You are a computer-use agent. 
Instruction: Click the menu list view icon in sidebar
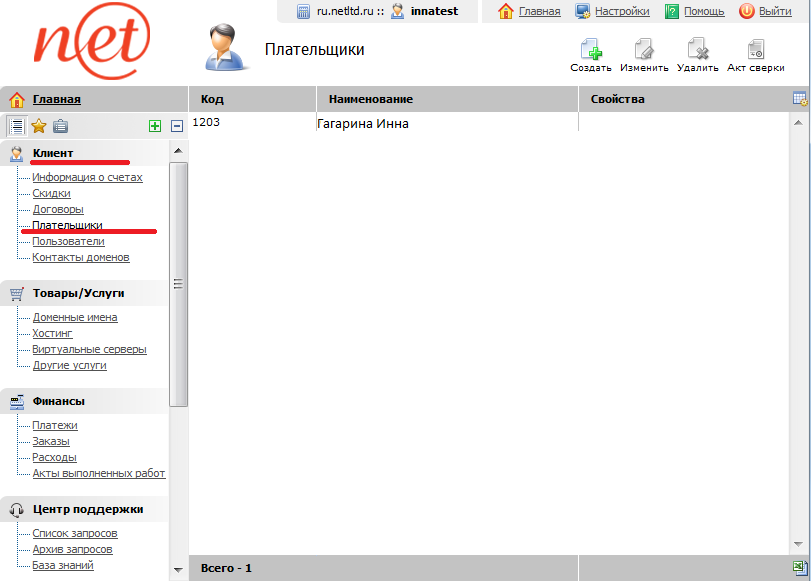click(x=16, y=126)
